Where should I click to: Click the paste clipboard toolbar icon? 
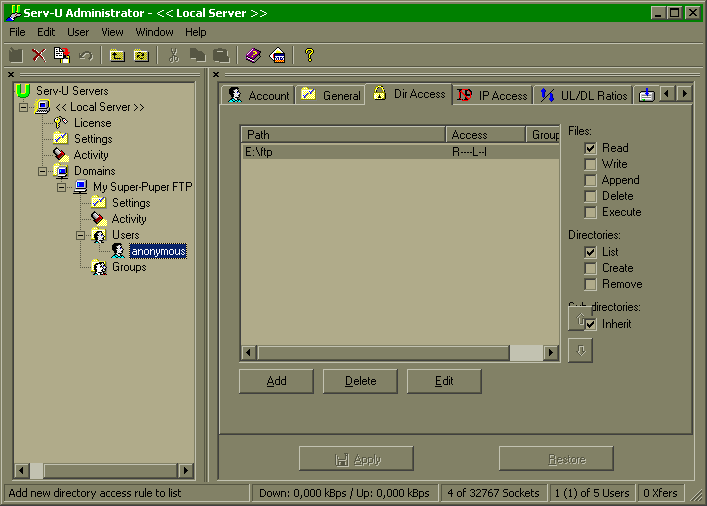coord(221,55)
